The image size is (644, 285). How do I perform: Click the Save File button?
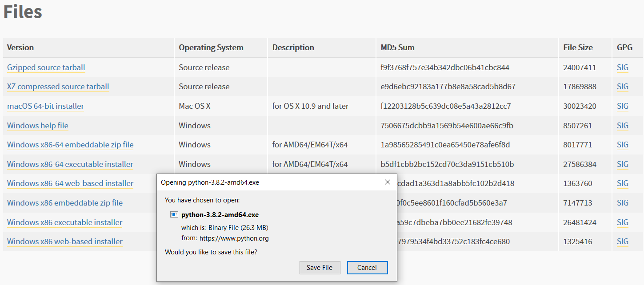click(x=320, y=267)
